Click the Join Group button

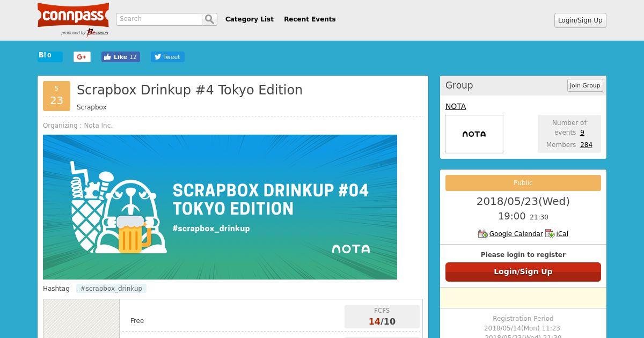pos(585,85)
